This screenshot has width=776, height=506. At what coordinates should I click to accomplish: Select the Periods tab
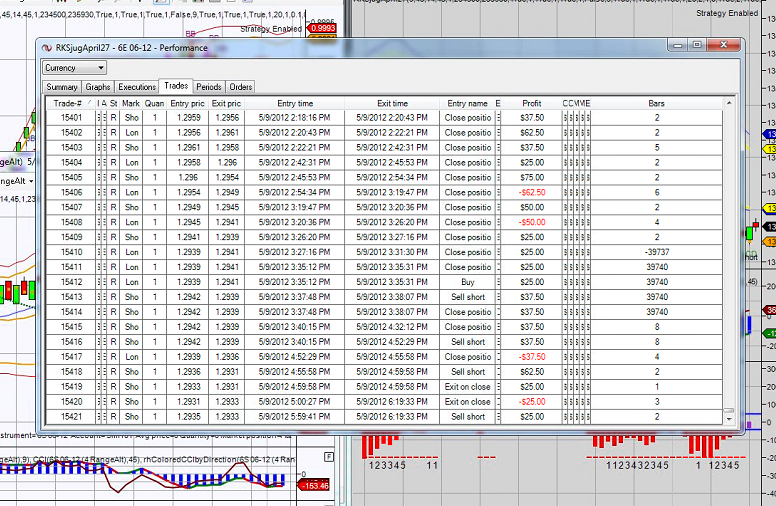209,87
